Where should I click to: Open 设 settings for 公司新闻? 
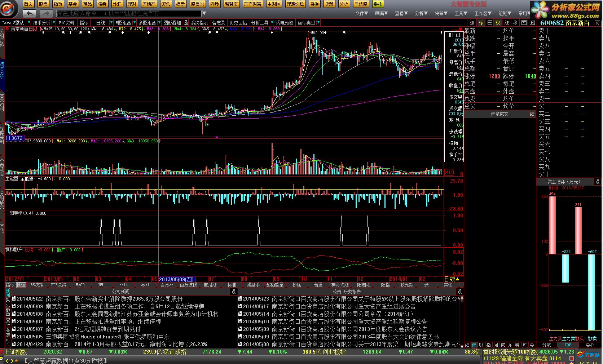(233, 292)
